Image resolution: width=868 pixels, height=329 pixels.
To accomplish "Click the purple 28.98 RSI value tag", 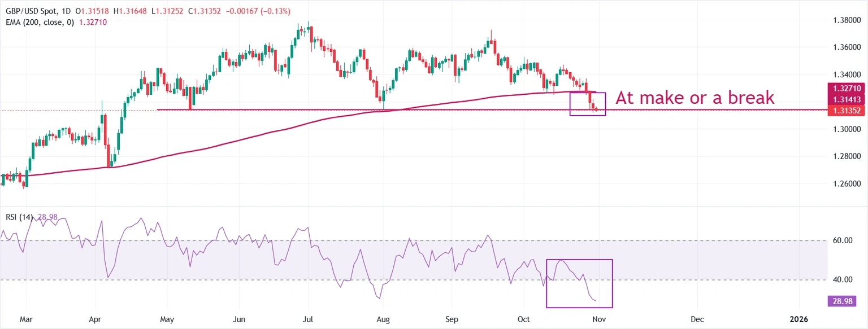I will pyautogui.click(x=843, y=301).
